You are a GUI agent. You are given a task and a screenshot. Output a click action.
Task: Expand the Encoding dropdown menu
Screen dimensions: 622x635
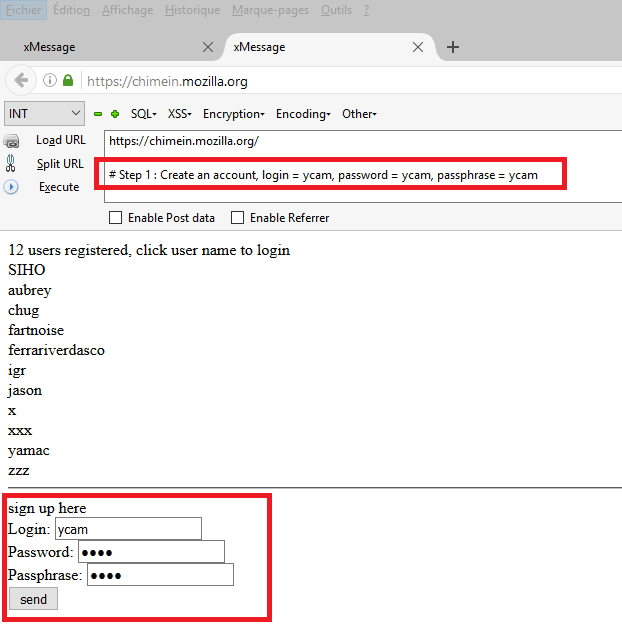click(x=303, y=114)
